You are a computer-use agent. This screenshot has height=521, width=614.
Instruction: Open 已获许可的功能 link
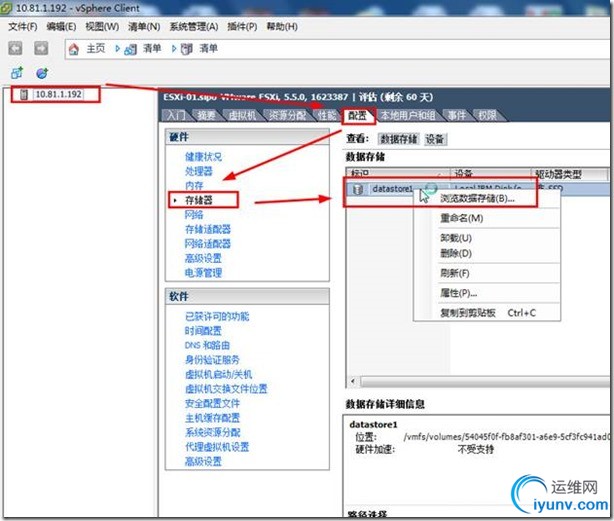(x=217, y=316)
